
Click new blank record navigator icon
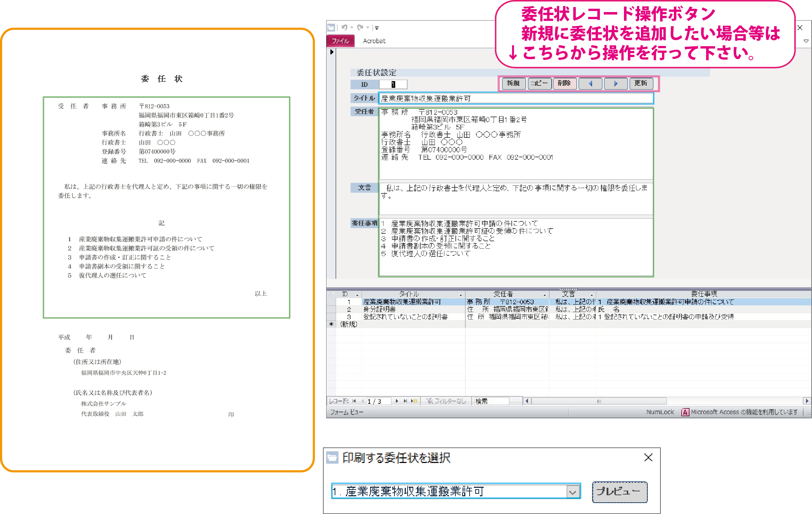tap(414, 401)
